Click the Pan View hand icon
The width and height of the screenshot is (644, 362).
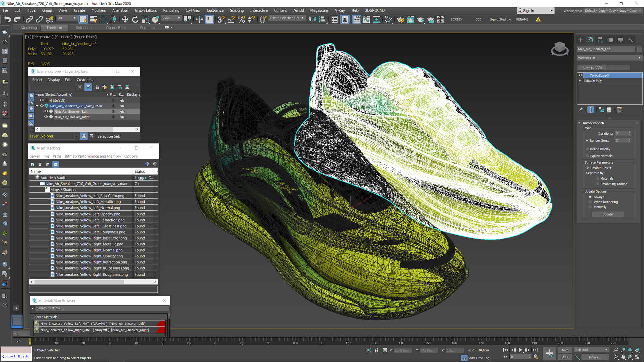[x=623, y=357]
